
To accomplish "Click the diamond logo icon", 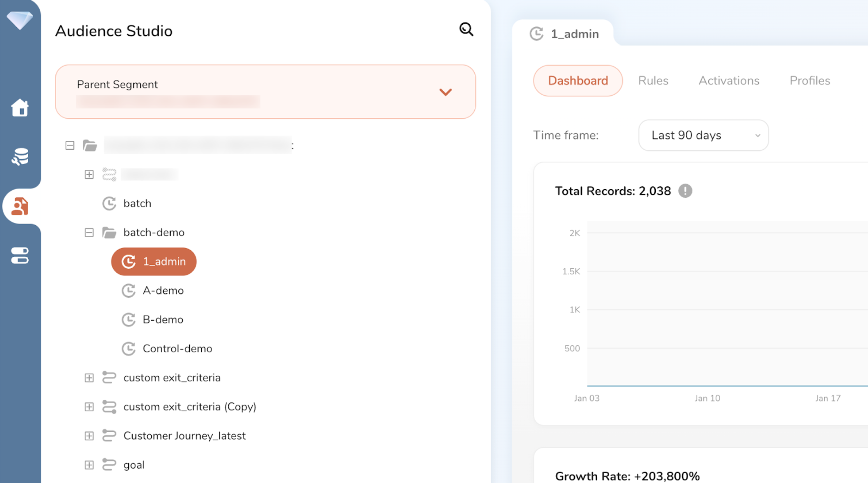I will tap(20, 19).
